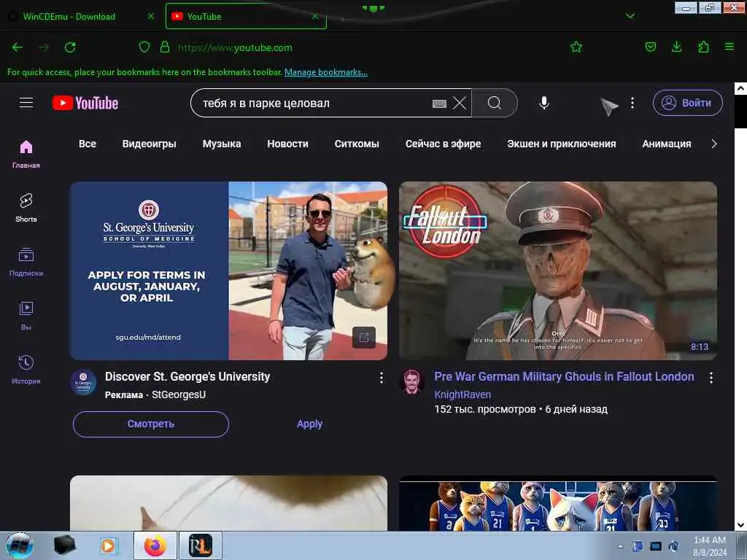Open more options for Fallout London video
Screen dimensions: 747x560
(711, 378)
